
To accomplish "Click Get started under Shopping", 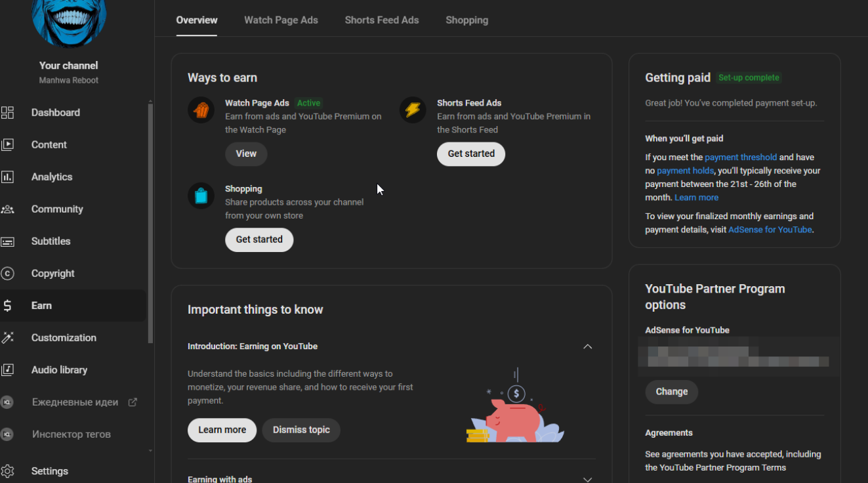I will tap(259, 240).
